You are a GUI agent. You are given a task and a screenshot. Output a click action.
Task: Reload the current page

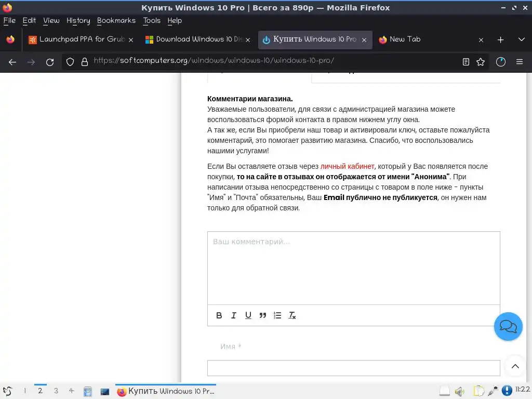[x=50, y=62]
